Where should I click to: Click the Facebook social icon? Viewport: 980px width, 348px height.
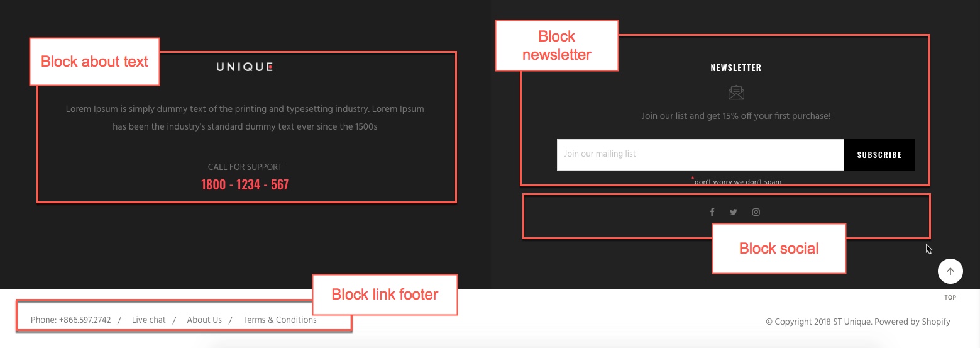tap(712, 212)
